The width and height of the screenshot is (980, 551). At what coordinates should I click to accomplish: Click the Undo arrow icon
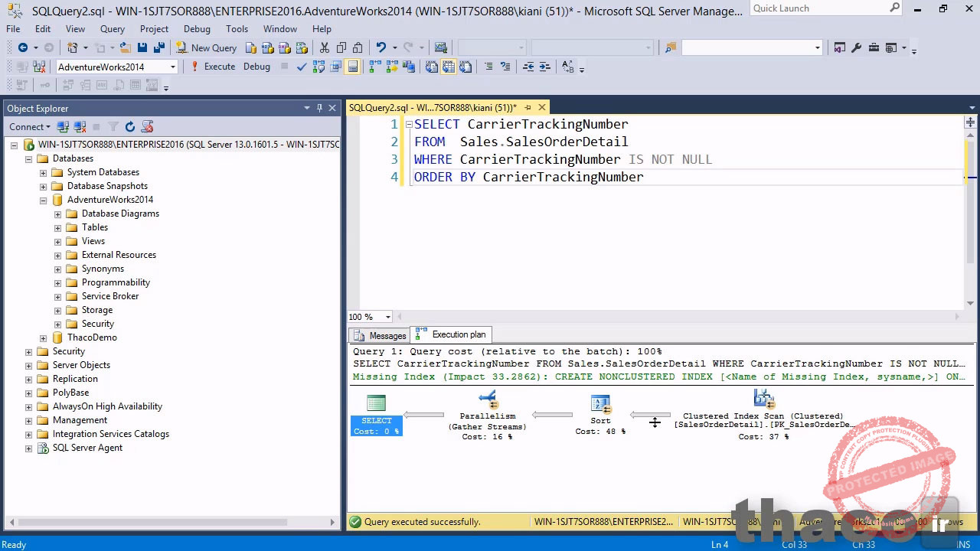(x=381, y=48)
